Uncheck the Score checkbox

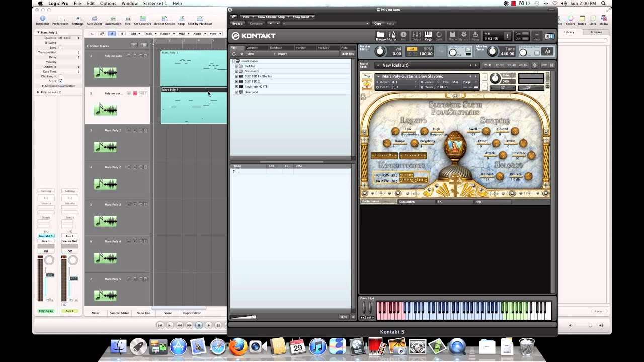(x=60, y=81)
